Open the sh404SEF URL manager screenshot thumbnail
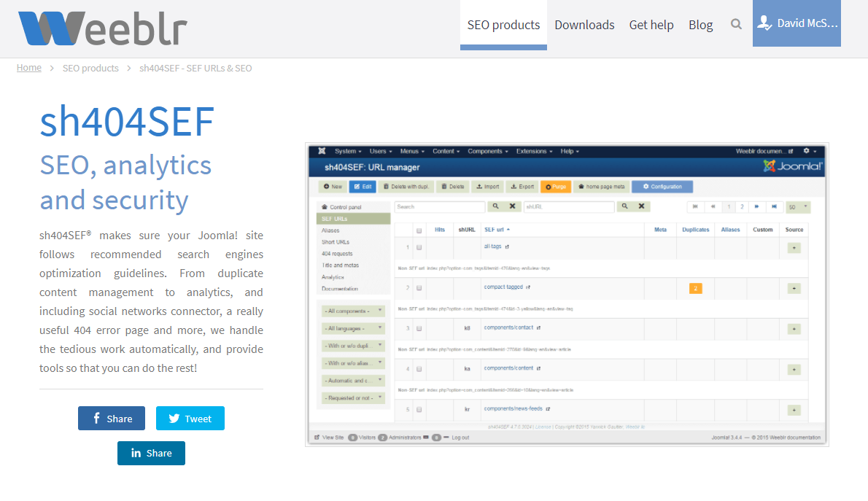The width and height of the screenshot is (868, 501). pyautogui.click(x=567, y=295)
